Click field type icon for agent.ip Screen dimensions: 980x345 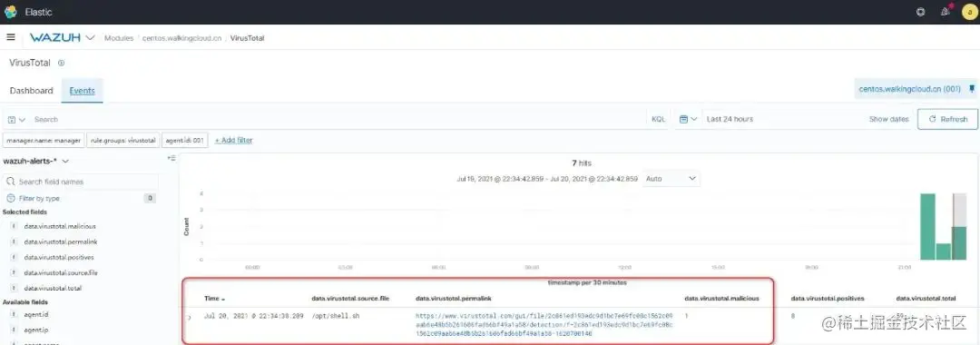click(x=13, y=330)
